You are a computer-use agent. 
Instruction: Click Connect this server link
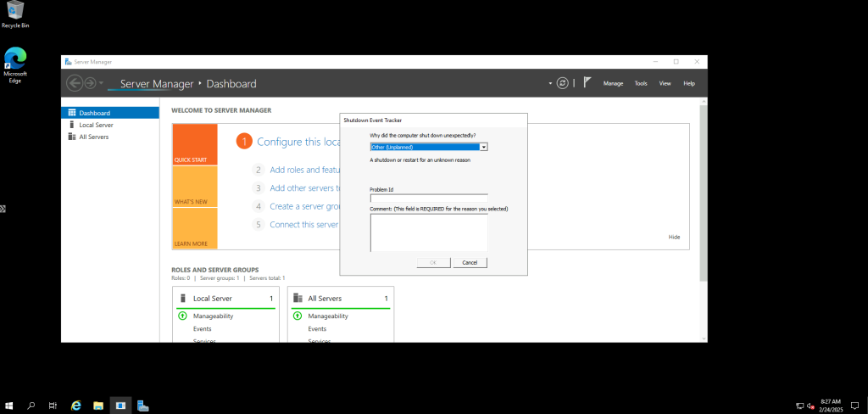pos(304,225)
